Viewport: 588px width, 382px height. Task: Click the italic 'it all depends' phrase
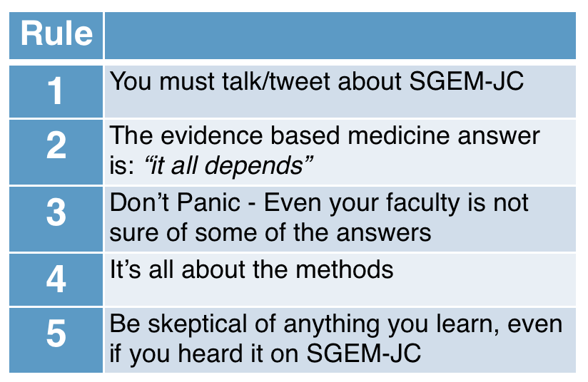pos(229,166)
